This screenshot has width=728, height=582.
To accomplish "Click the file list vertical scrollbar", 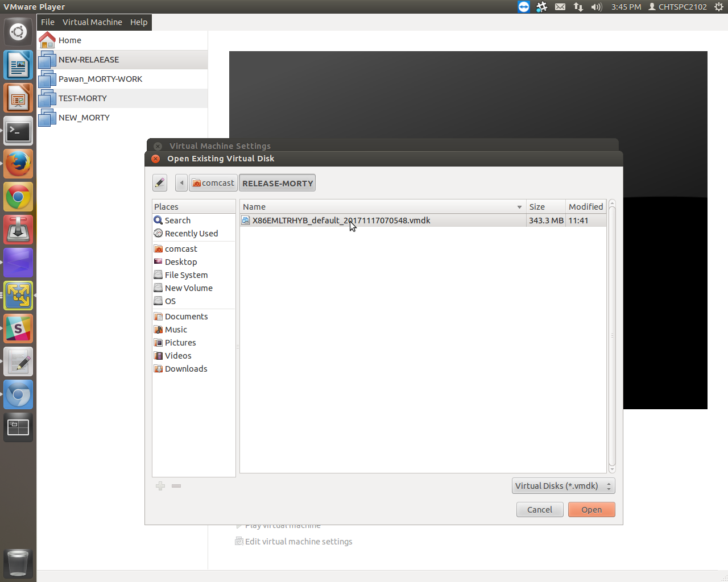I will point(612,335).
